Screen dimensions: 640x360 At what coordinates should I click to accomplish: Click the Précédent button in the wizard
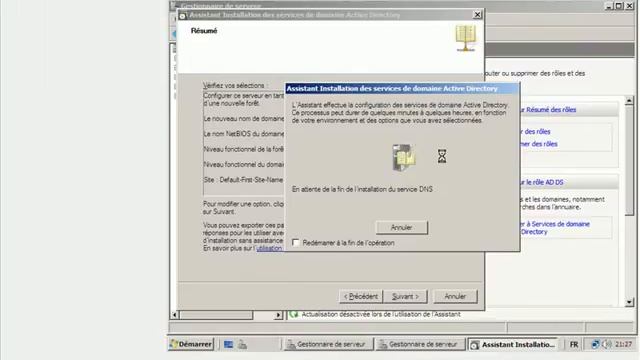pyautogui.click(x=361, y=296)
